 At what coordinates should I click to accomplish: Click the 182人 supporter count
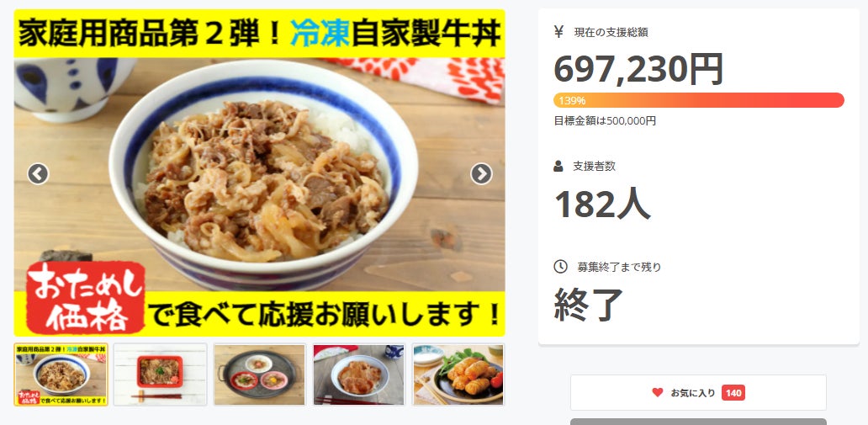tap(602, 204)
